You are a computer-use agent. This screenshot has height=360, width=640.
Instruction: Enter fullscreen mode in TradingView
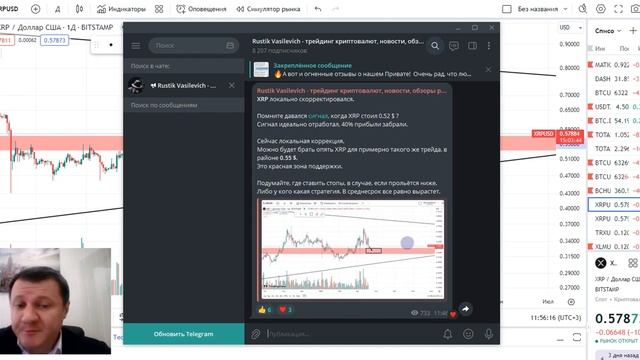coord(618,9)
